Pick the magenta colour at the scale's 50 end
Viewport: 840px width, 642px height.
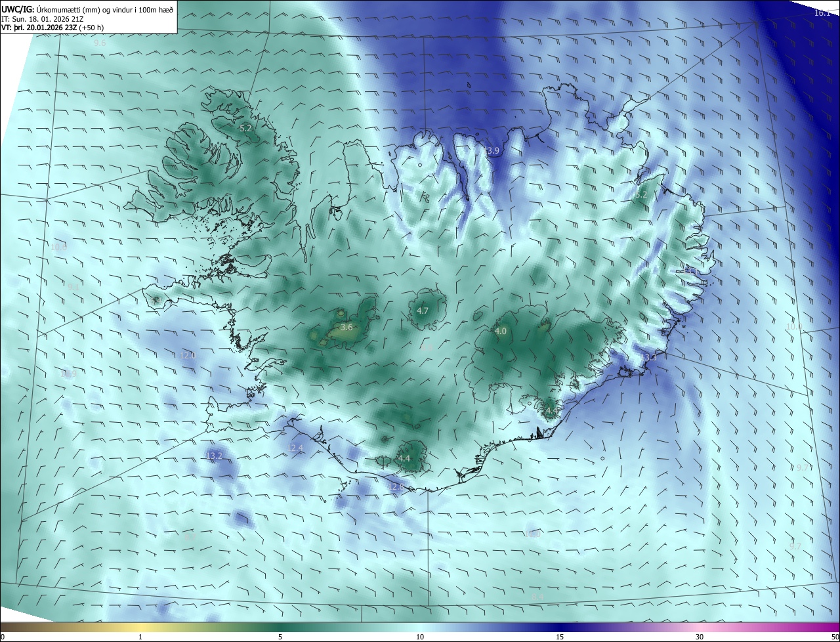832,627
